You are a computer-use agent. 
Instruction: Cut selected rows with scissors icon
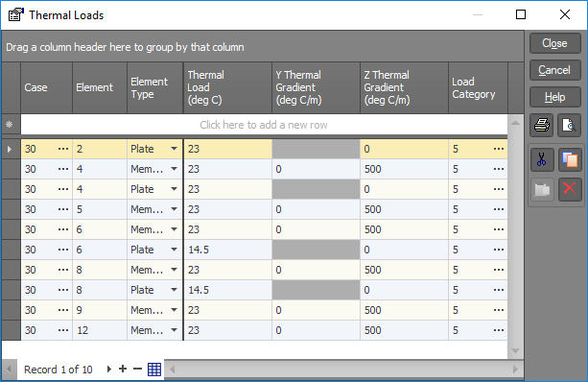pos(542,159)
